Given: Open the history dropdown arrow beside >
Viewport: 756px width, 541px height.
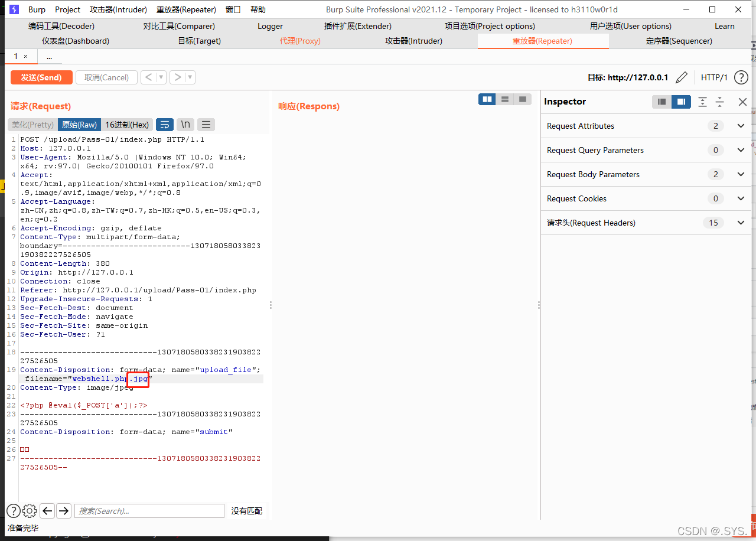Looking at the screenshot, I should coord(190,77).
